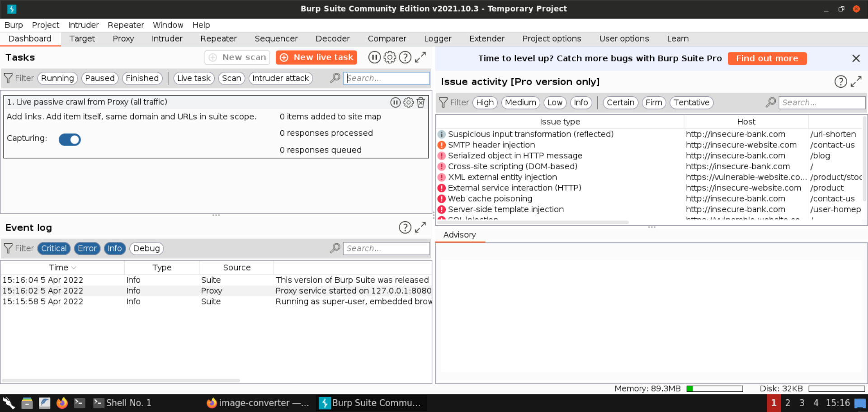
Task: Expand the Tasks panel to full view
Action: (x=420, y=57)
